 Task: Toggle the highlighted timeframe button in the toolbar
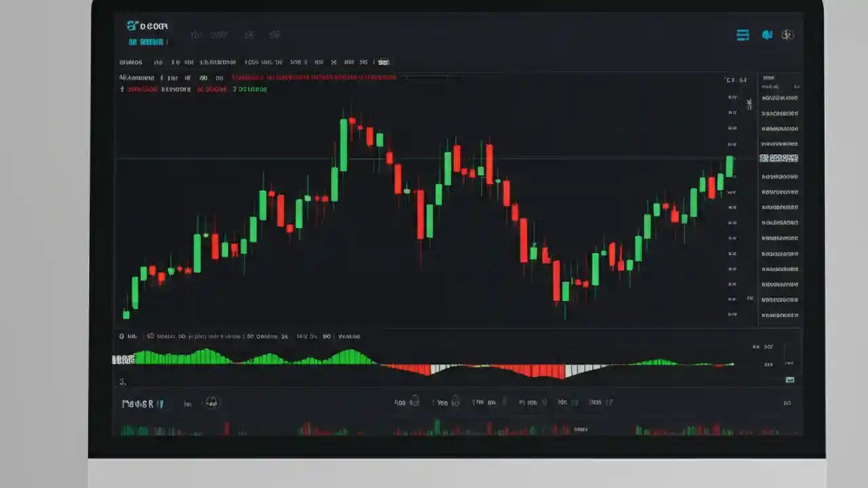383,62
